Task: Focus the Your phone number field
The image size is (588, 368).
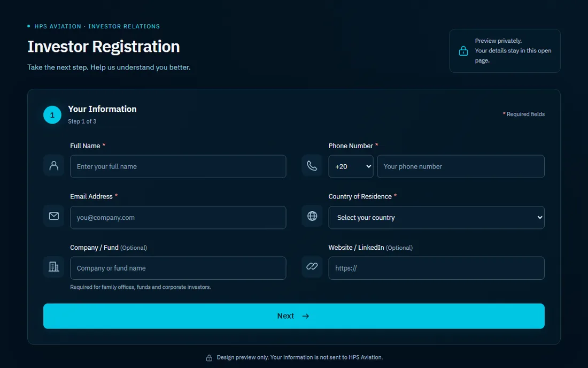Action: (460, 166)
